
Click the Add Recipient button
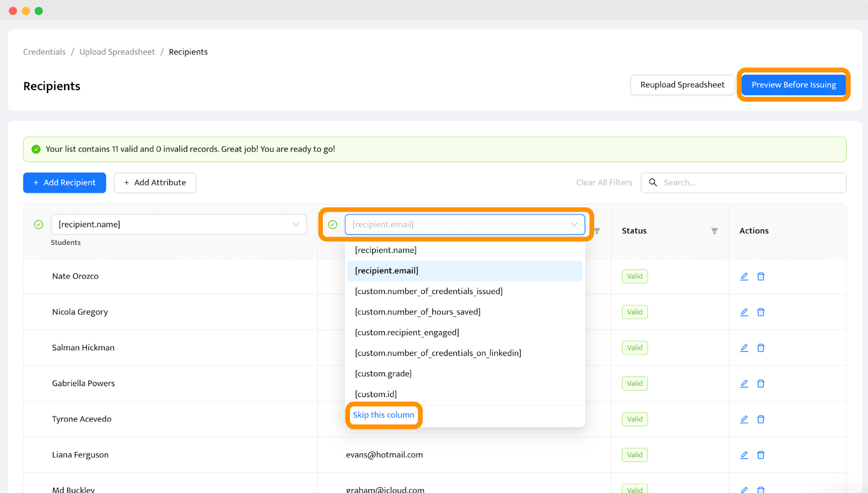click(x=65, y=183)
